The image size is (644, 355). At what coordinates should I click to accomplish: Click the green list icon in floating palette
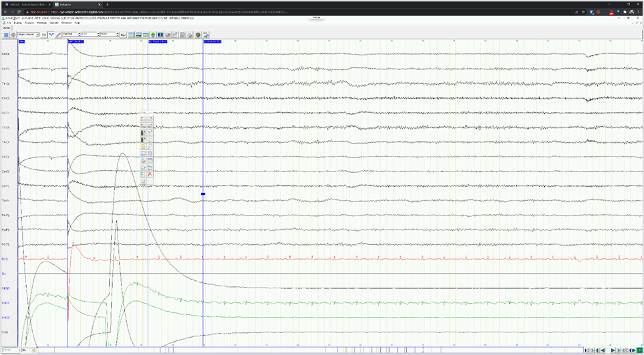(143, 174)
